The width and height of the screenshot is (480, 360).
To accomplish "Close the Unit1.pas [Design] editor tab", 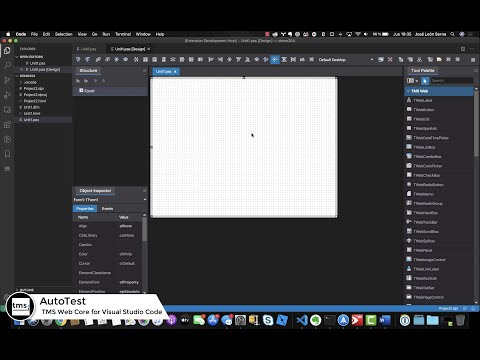I will pyautogui.click(x=149, y=49).
